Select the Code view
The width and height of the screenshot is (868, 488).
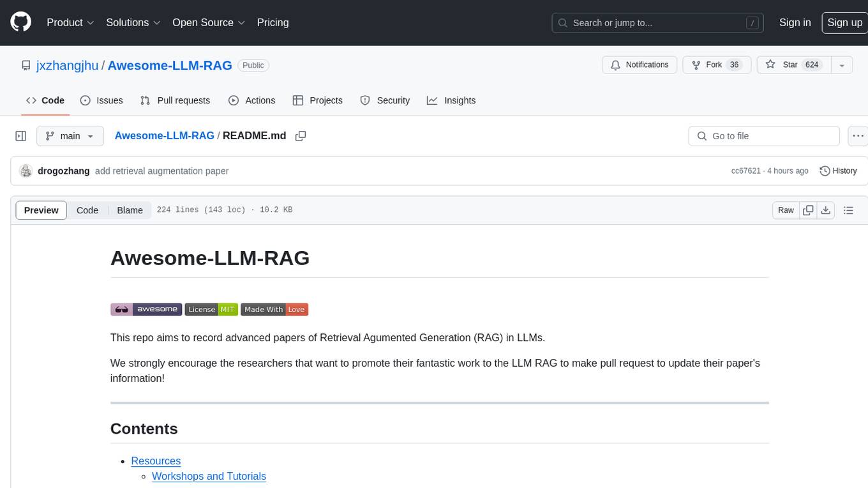click(x=87, y=210)
